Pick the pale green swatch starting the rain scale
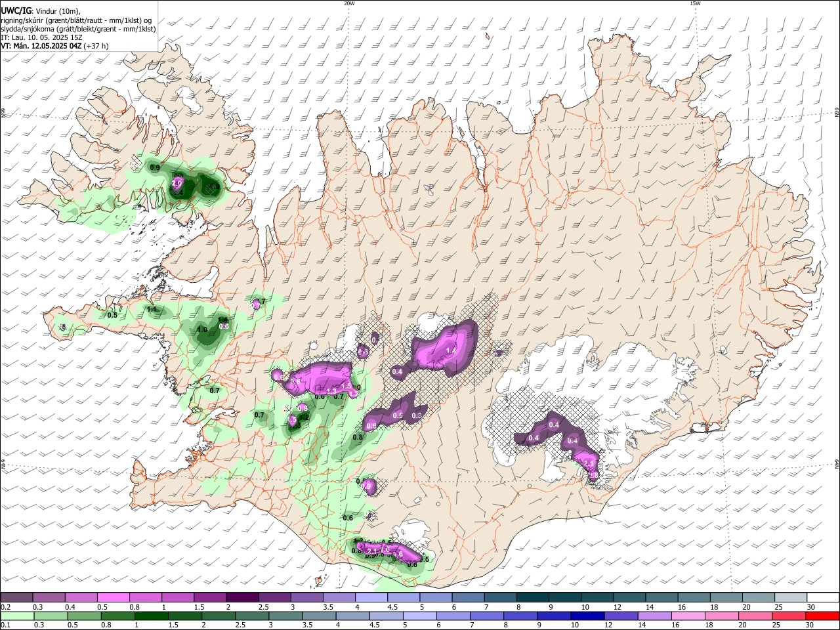This screenshot has height=630, width=840. (16, 616)
